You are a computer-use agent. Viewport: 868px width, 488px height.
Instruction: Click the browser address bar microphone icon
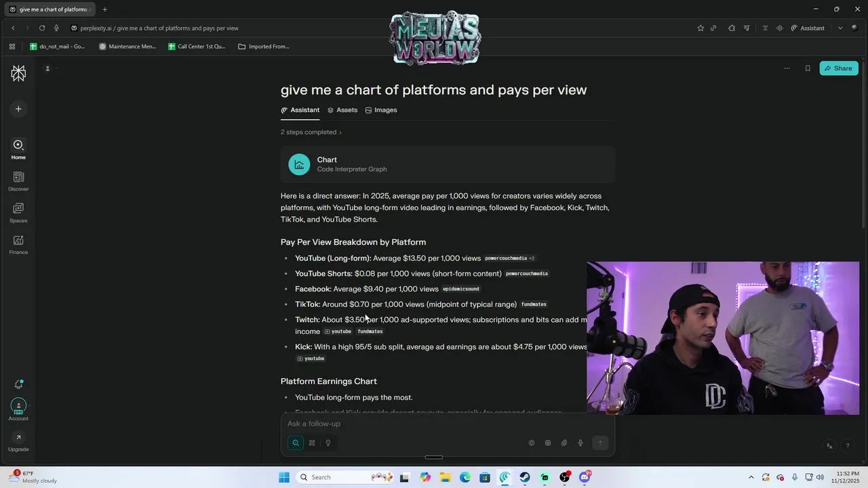pos(56,28)
